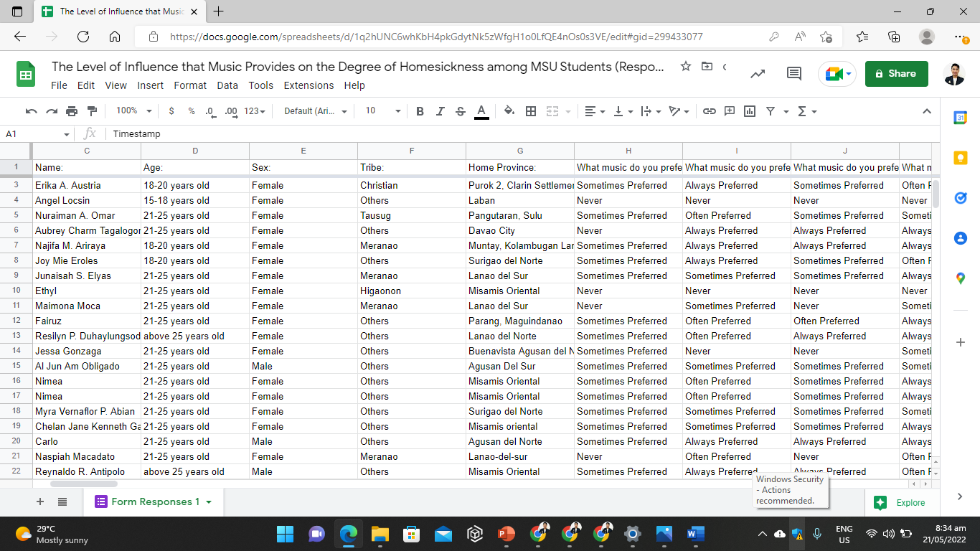This screenshot has width=980, height=551.
Task: Click the browser address bar URL
Action: click(x=436, y=37)
